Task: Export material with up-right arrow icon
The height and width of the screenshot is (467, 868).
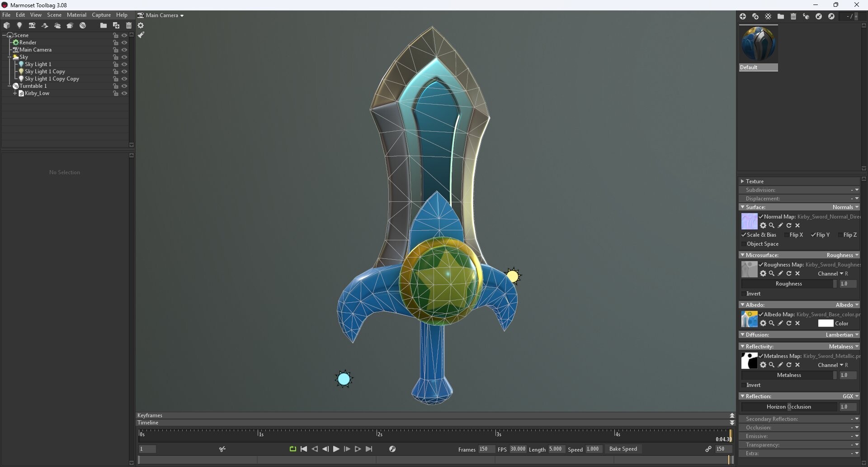Action: (831, 16)
